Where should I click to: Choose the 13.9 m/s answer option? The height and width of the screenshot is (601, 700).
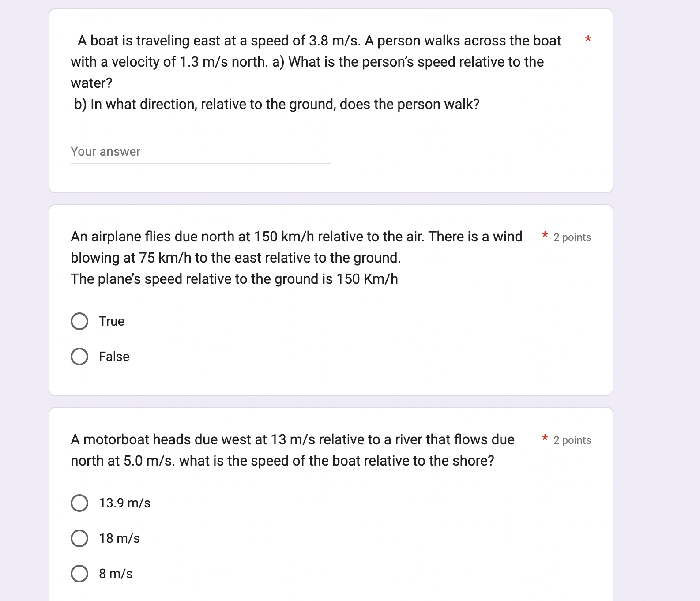(x=124, y=503)
